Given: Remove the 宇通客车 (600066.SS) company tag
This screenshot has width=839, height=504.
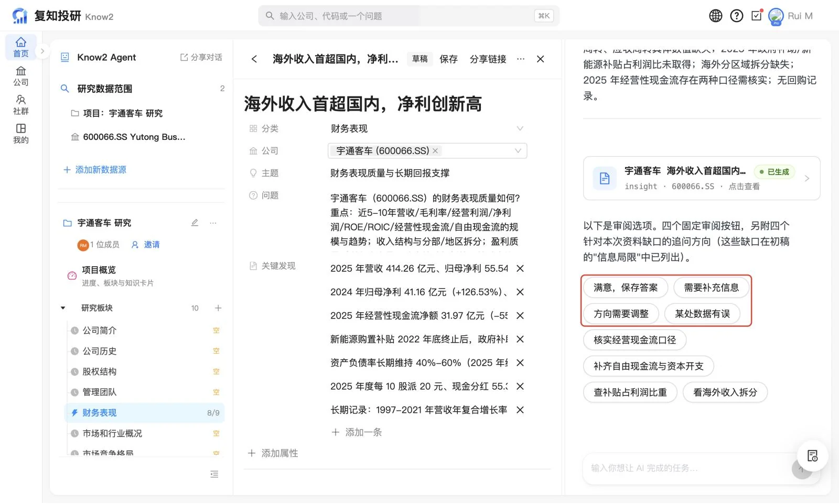Looking at the screenshot, I should tap(435, 151).
